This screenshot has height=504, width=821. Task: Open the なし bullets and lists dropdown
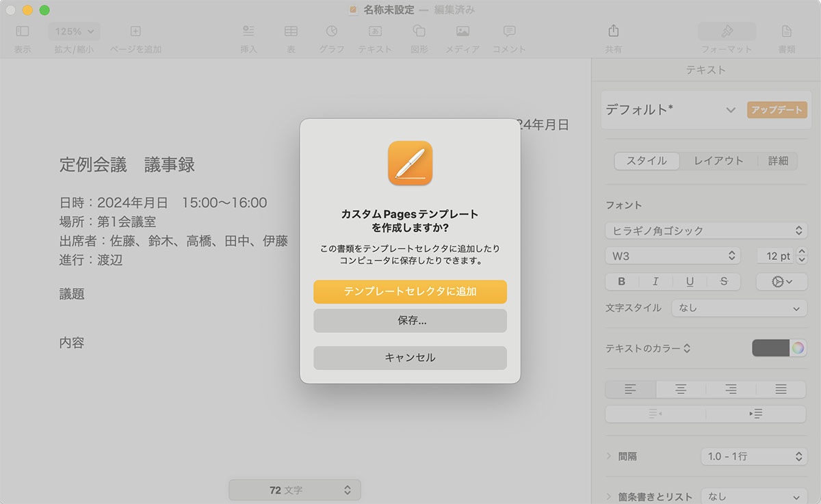(x=754, y=496)
